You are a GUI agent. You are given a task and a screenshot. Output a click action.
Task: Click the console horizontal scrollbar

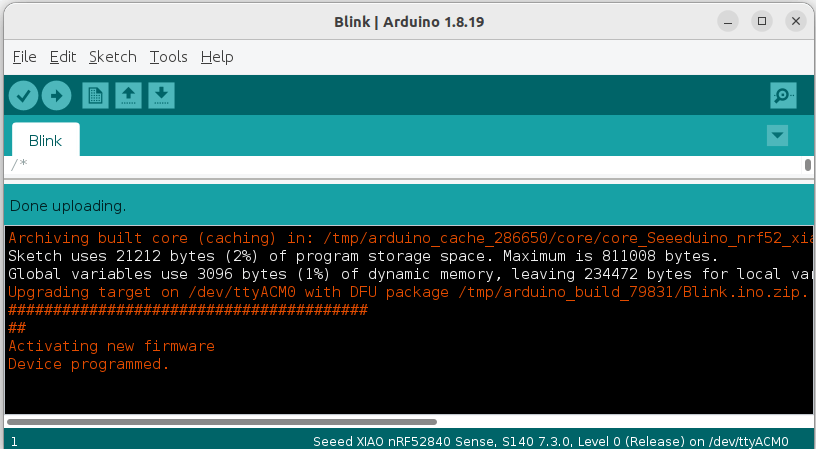coord(220,422)
